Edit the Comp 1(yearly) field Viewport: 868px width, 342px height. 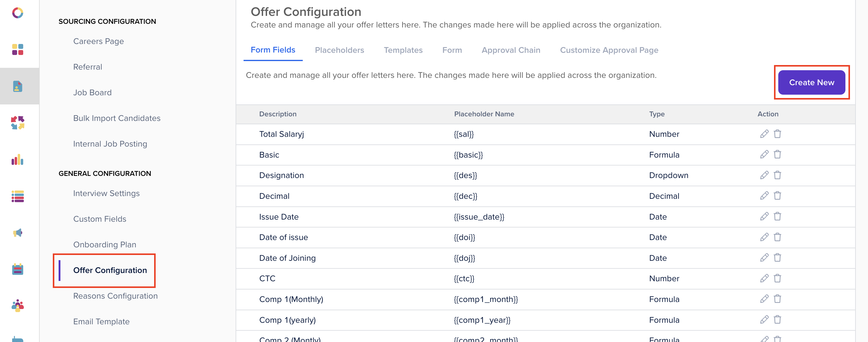tap(764, 319)
